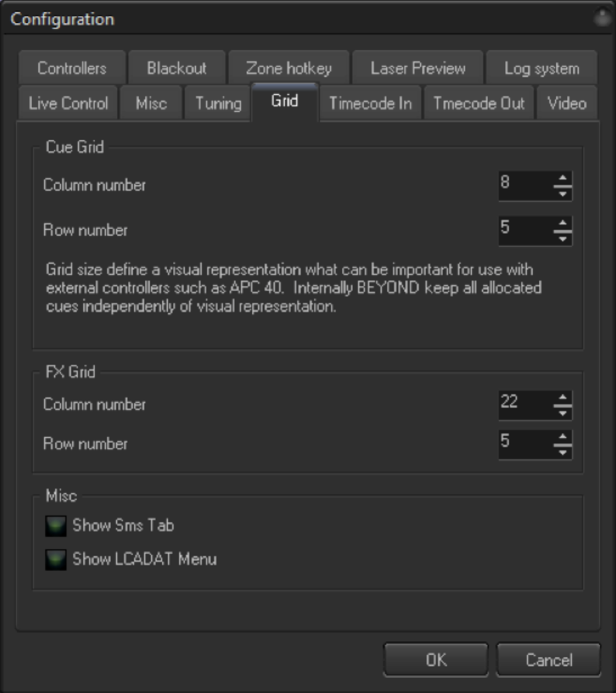The height and width of the screenshot is (693, 616).
Task: Toggle Show Sms Tab checkbox
Action: point(56,526)
